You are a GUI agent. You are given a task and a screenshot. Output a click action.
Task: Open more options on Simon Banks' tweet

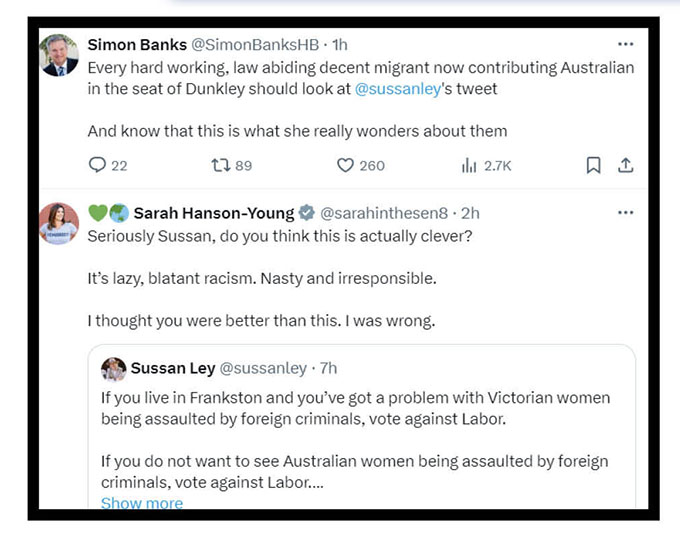625,45
